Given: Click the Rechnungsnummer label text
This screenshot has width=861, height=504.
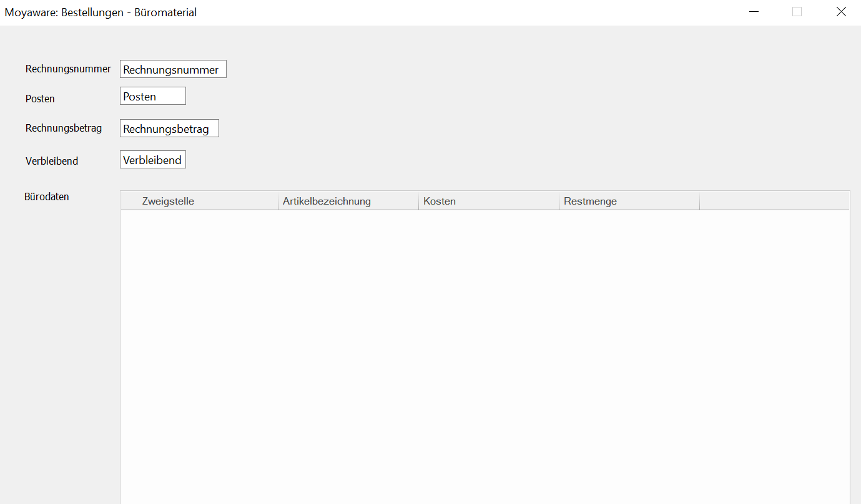Looking at the screenshot, I should tap(68, 69).
